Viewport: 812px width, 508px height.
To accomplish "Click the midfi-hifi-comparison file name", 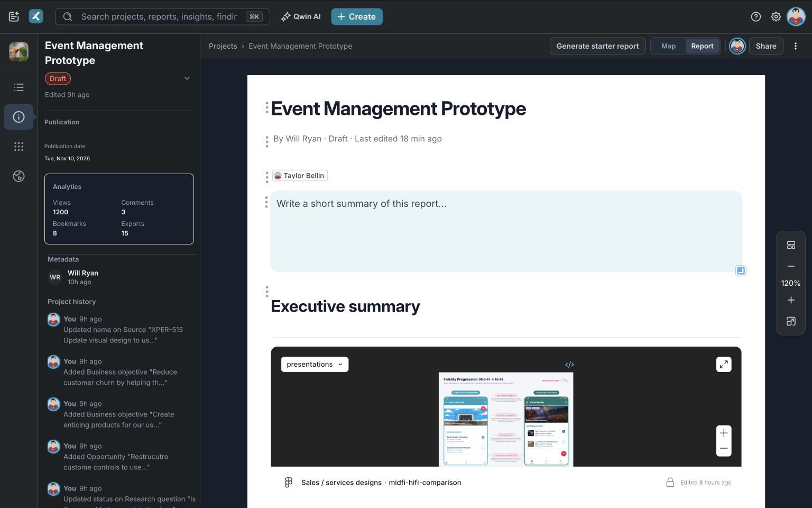I will 425,482.
